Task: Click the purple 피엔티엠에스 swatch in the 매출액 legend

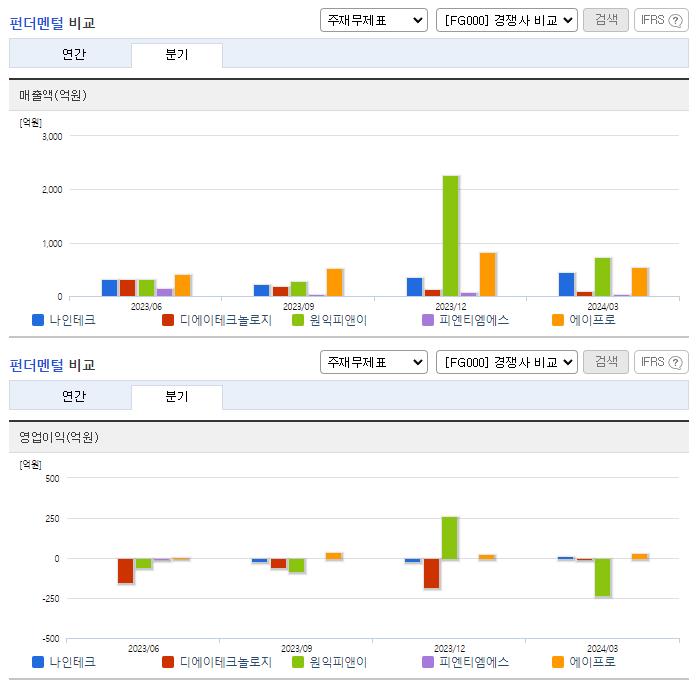Action: pyautogui.click(x=427, y=320)
